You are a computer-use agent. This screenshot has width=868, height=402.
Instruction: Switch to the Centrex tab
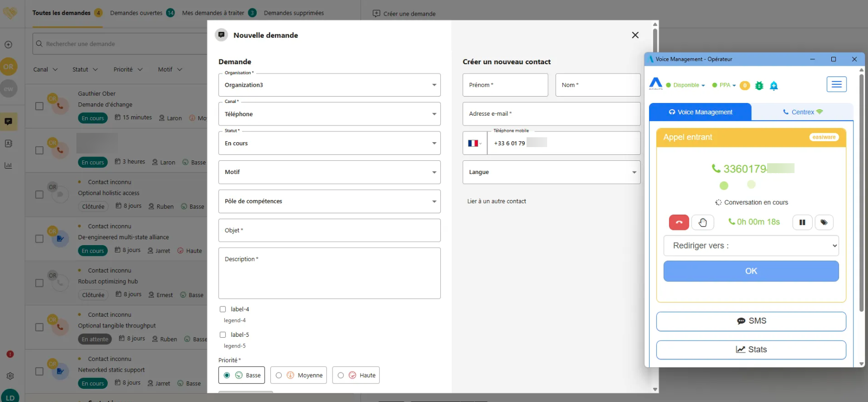(x=802, y=112)
